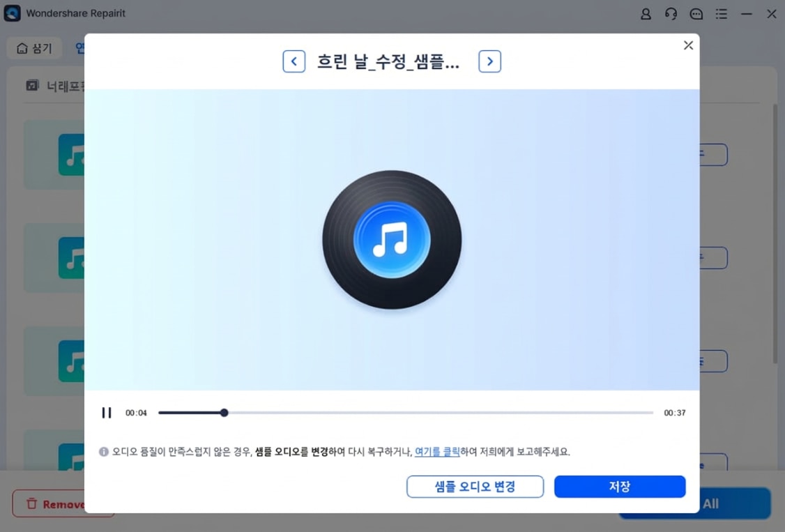Click the music note disc artwork in preview

point(392,239)
